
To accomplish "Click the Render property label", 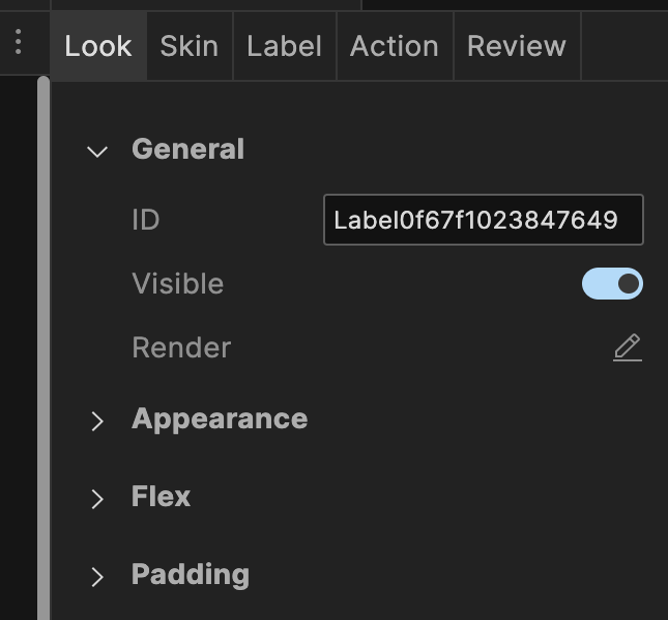I will click(x=181, y=348).
